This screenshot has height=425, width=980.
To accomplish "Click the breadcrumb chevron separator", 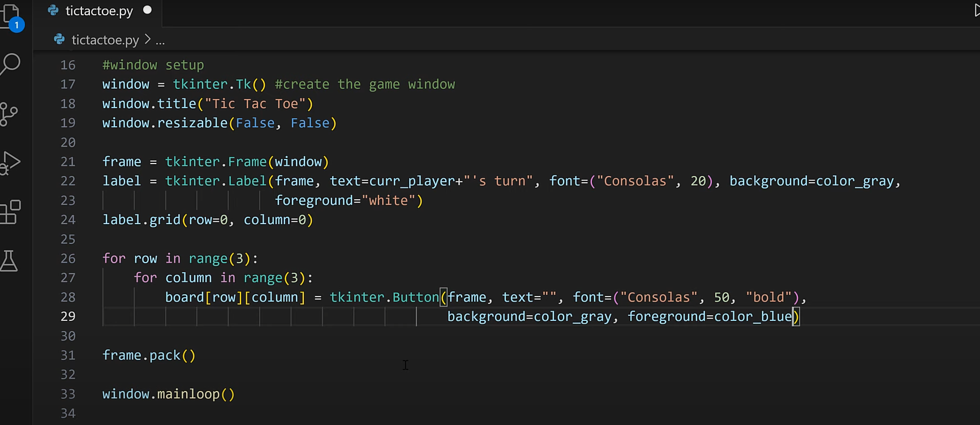I will pyautogui.click(x=148, y=40).
